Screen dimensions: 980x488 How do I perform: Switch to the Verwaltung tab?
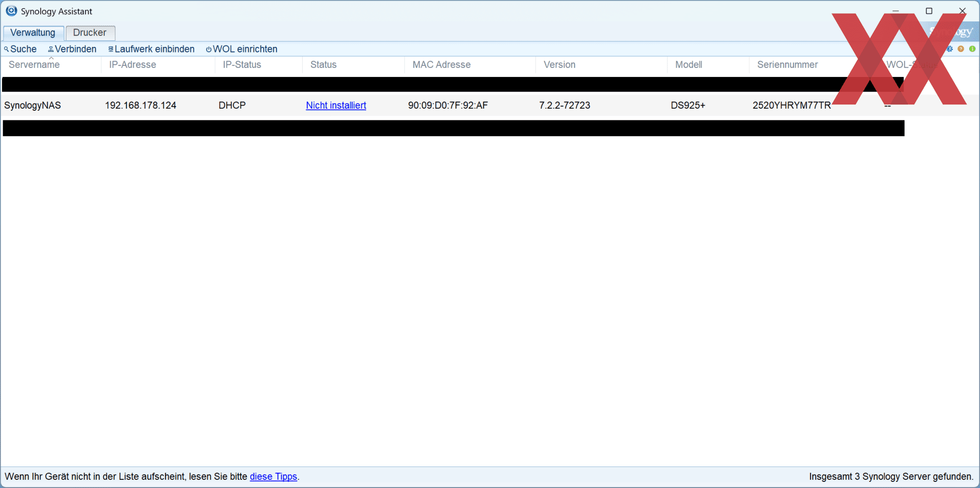pos(33,33)
